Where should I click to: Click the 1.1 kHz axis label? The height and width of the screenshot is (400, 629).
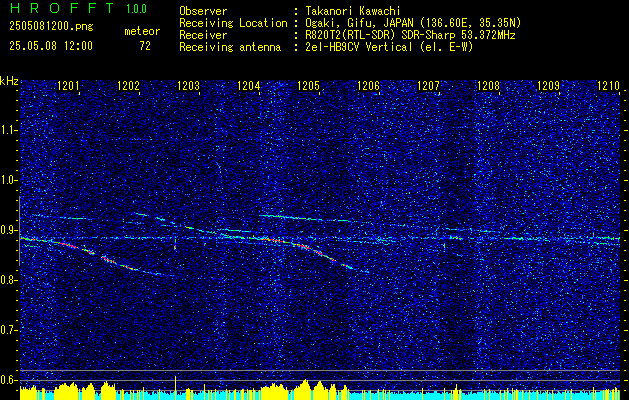pos(8,130)
